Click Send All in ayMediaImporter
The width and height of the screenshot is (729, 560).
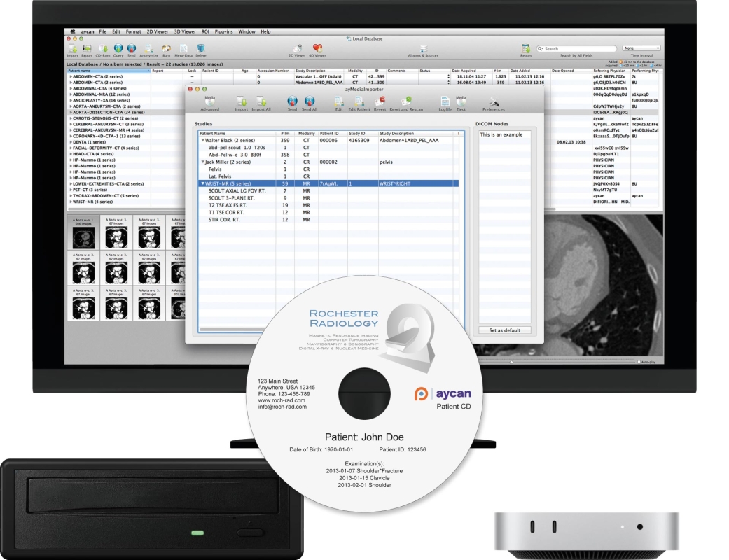(310, 101)
